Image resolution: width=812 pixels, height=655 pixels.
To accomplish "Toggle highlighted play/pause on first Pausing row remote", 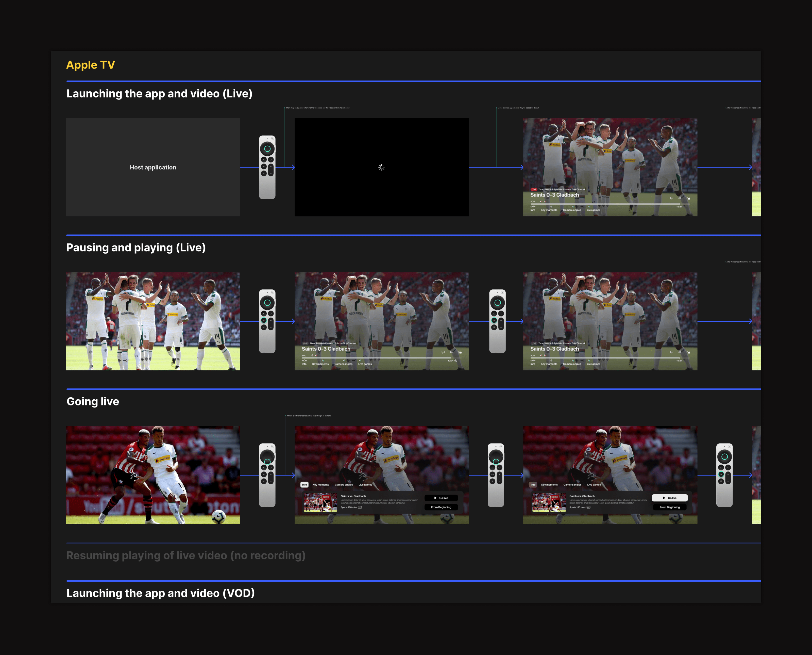I will click(264, 320).
